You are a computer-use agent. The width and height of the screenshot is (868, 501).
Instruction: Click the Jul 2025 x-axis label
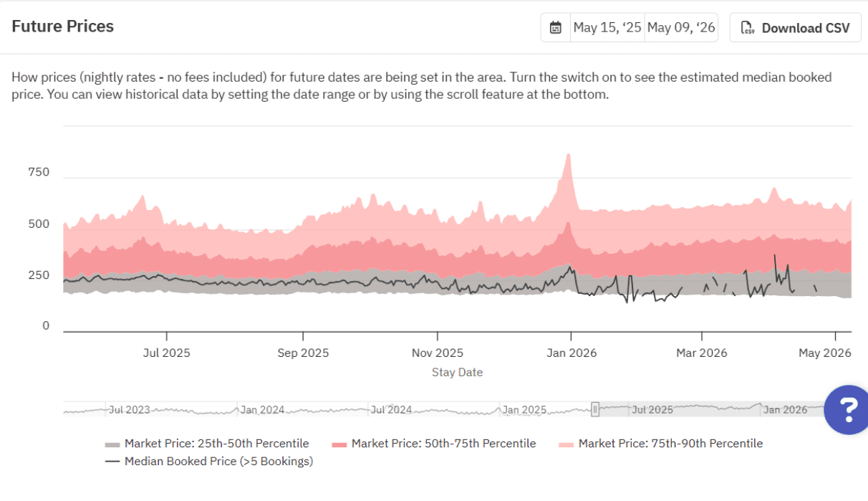click(x=167, y=353)
